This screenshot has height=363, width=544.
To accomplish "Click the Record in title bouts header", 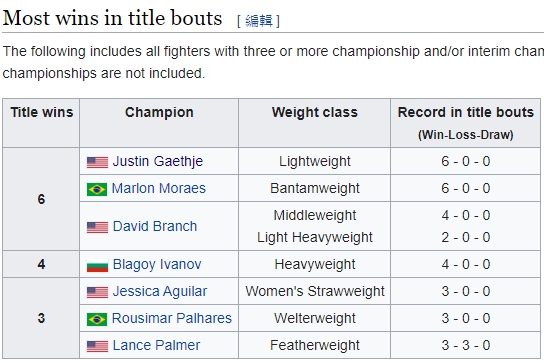I will [466, 123].
